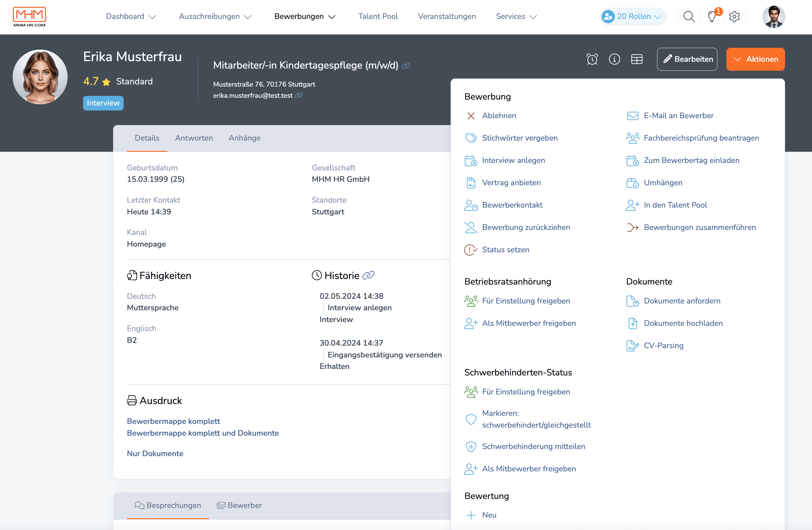Click the Interview anlegen calendar icon

471,160
